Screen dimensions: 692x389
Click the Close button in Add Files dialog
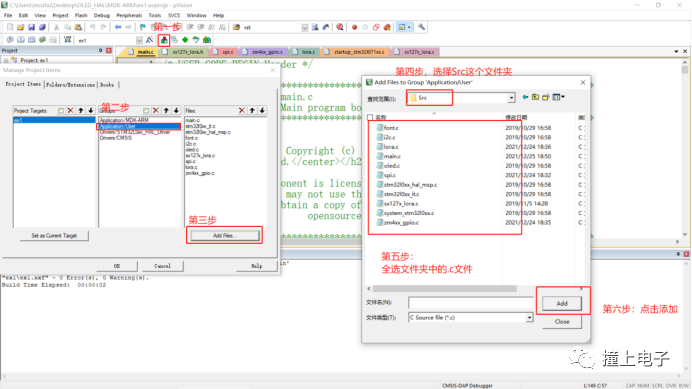(x=562, y=321)
